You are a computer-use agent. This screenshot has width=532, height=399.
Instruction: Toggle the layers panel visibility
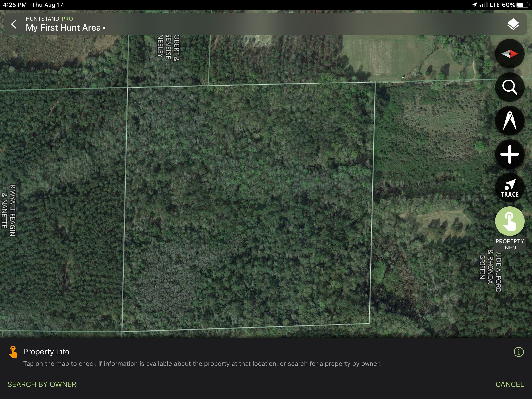pyautogui.click(x=513, y=24)
